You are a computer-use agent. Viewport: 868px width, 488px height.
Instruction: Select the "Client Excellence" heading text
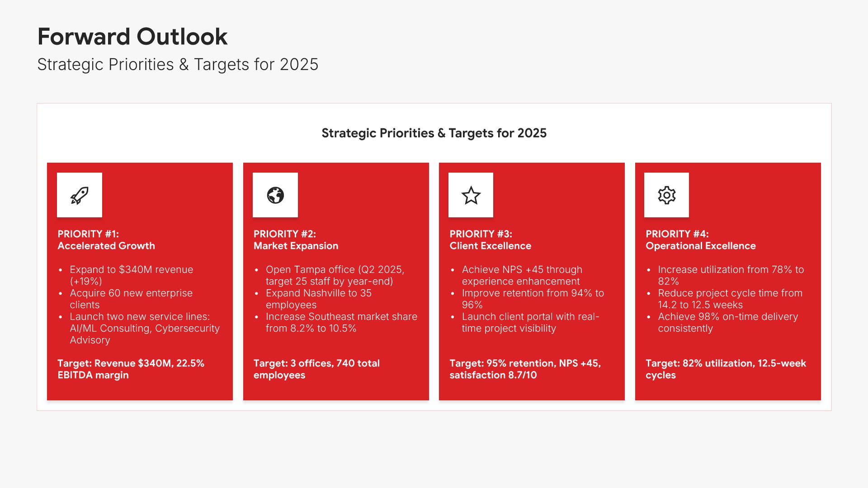coord(490,246)
